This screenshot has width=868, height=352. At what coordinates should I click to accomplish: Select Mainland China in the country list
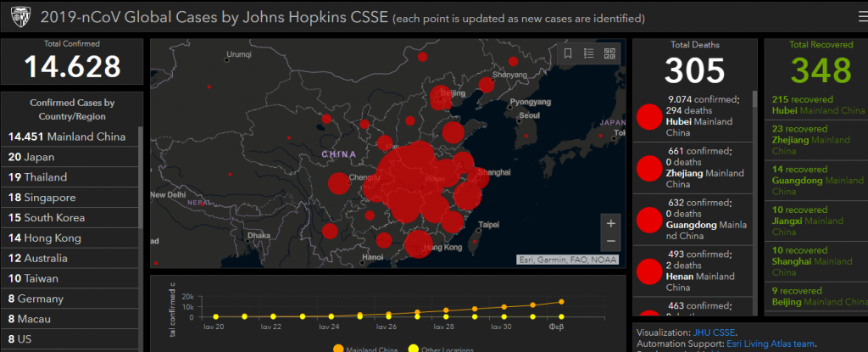(x=66, y=137)
